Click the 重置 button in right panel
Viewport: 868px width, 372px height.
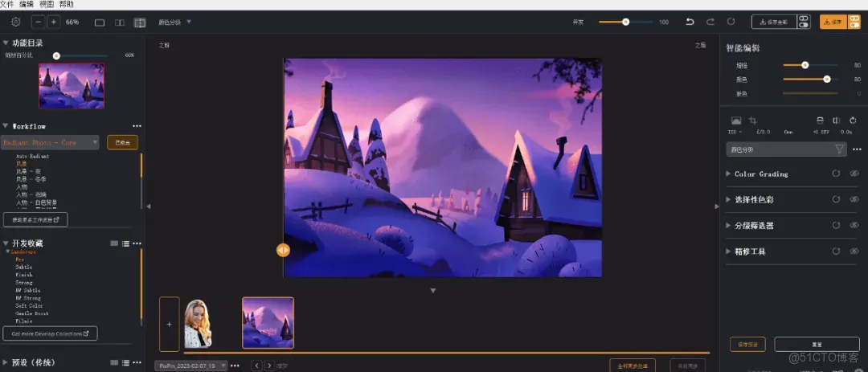pos(817,344)
